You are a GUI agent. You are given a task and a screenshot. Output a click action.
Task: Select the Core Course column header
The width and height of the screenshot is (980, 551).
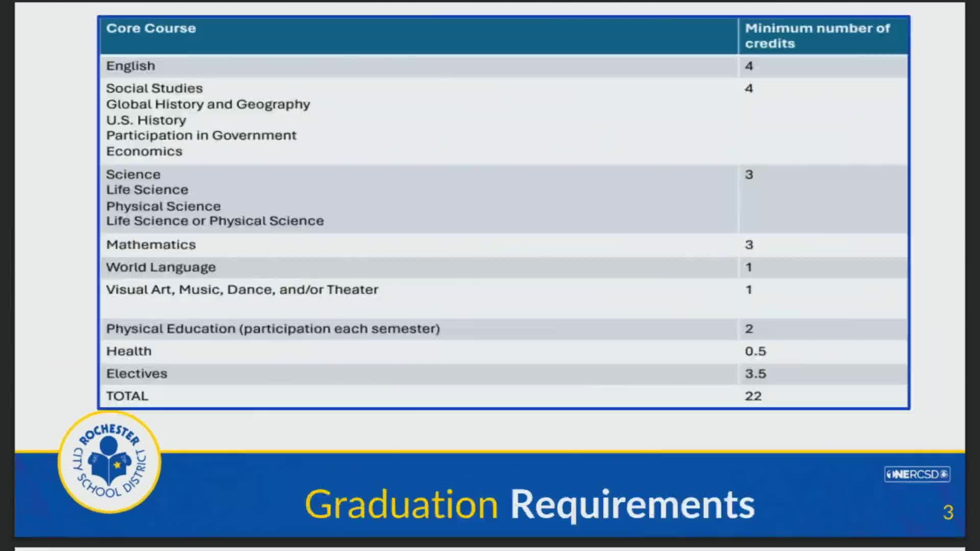point(151,29)
